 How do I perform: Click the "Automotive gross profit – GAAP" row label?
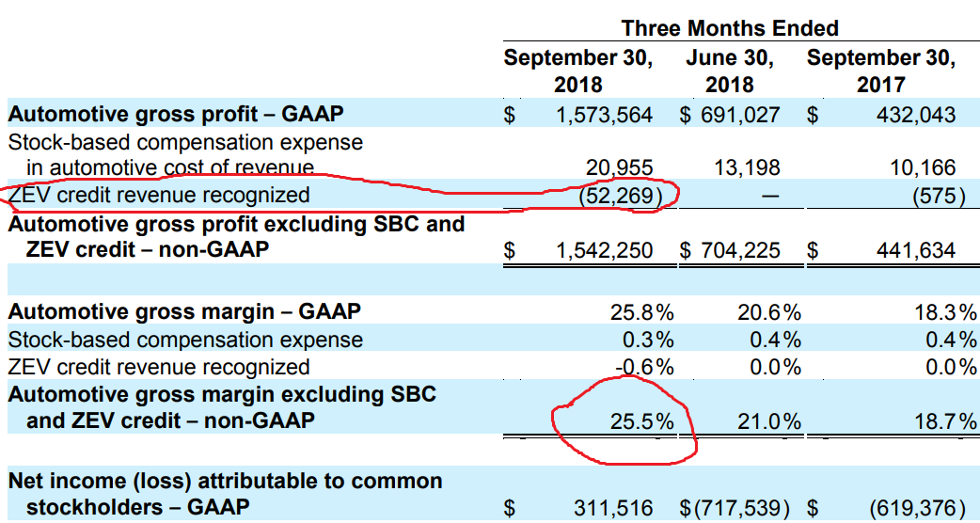coord(176,115)
